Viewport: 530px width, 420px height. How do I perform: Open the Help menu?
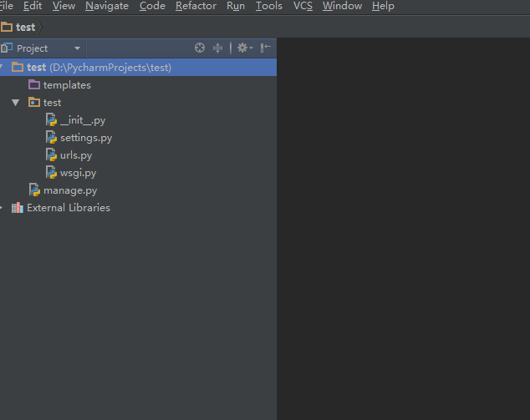tap(383, 6)
